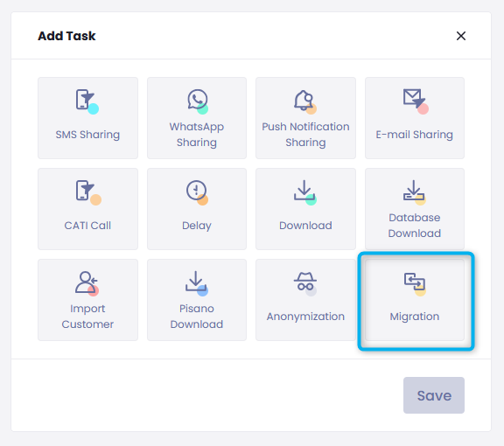
Task: Select the E-mail Sharing envelope icon
Action: coord(416,101)
